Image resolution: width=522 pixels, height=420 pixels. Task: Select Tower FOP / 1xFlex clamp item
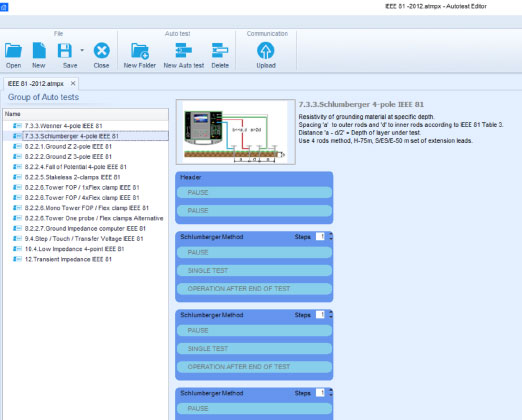[x=82, y=187]
